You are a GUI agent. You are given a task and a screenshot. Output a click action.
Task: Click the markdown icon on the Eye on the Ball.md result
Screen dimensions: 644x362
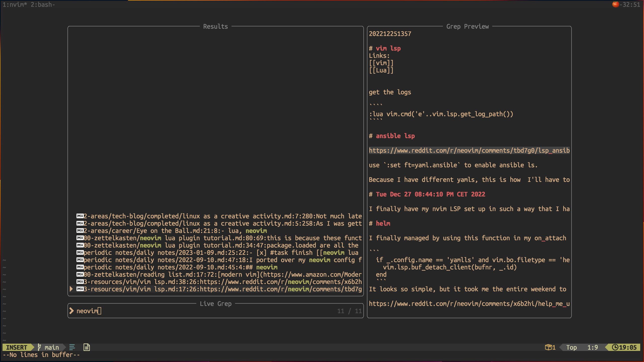click(x=80, y=231)
